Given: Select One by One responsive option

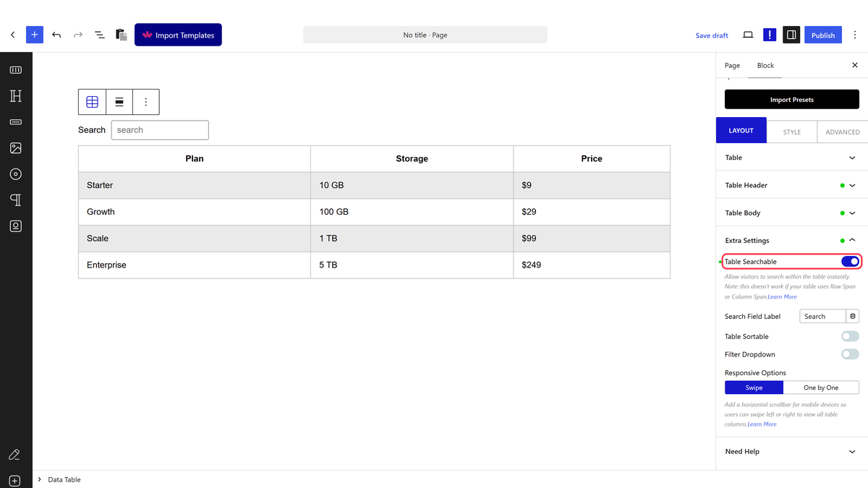Looking at the screenshot, I should [x=821, y=388].
